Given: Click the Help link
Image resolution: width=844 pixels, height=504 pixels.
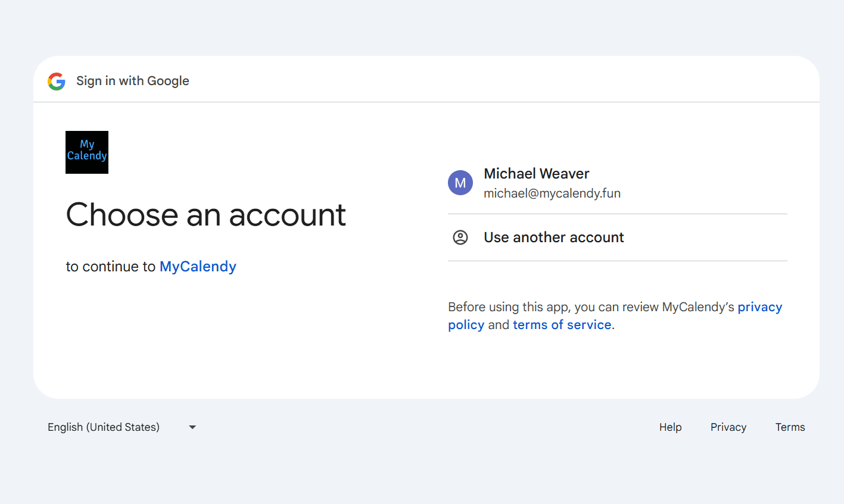Looking at the screenshot, I should click(670, 427).
